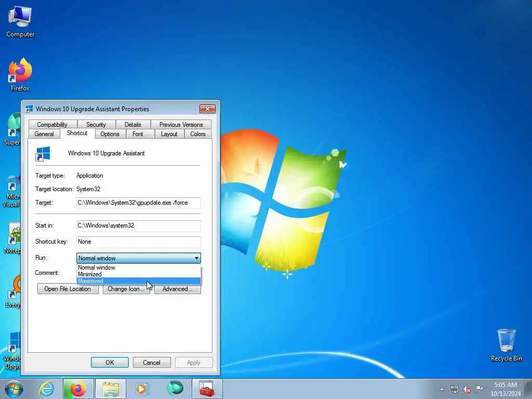Image resolution: width=532 pixels, height=399 pixels.
Task: Click the Target path field
Action: tap(138, 203)
